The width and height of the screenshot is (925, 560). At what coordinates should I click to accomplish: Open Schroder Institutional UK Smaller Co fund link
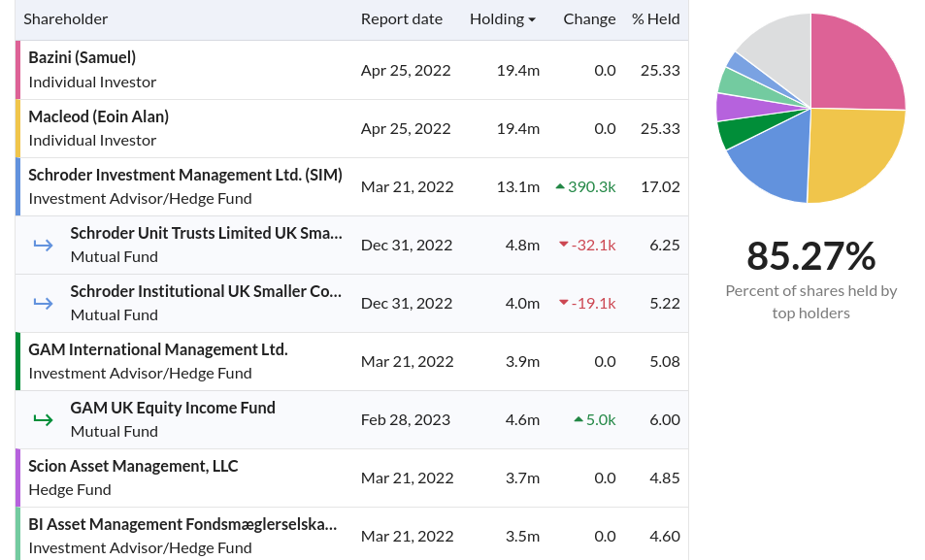click(206, 291)
